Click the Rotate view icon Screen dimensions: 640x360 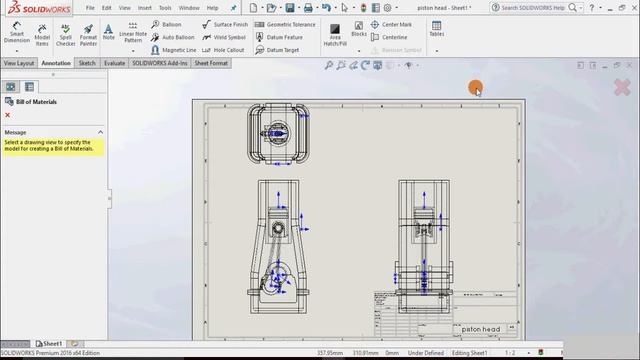point(365,65)
